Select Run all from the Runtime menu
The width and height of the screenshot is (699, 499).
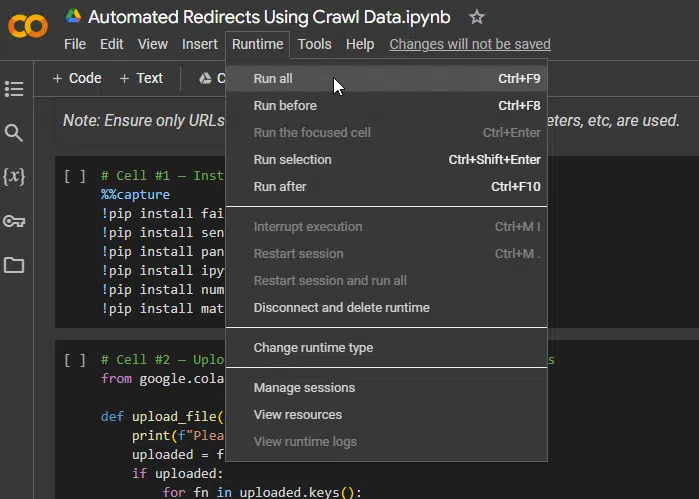tap(273, 78)
